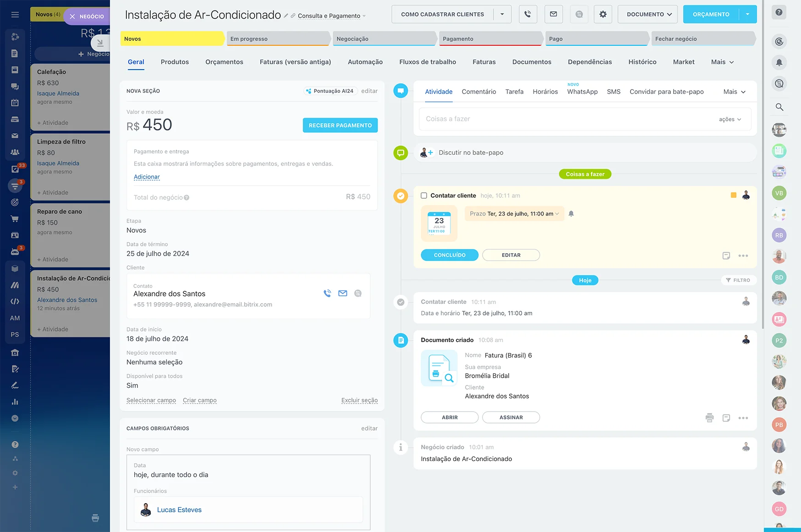
Task: Click the print icon on Documento criado
Action: (x=709, y=418)
